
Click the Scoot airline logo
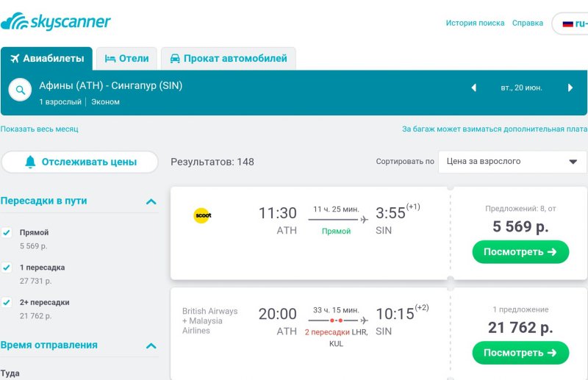(203, 215)
